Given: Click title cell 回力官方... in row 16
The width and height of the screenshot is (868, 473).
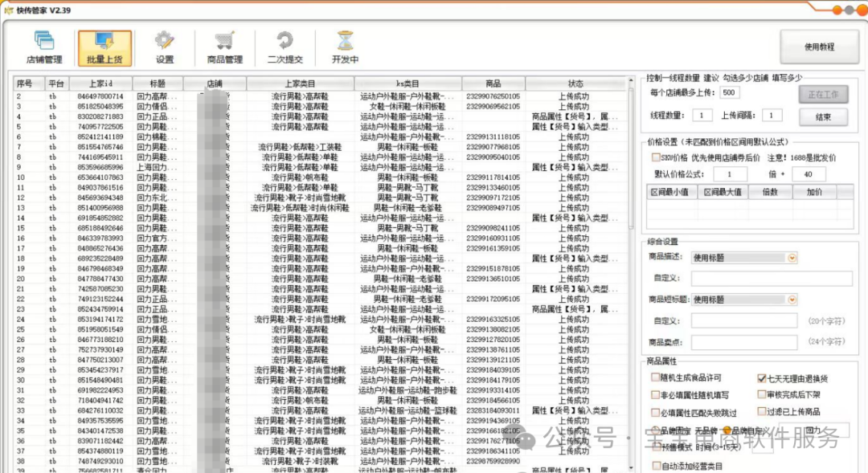Looking at the screenshot, I should click(158, 239).
